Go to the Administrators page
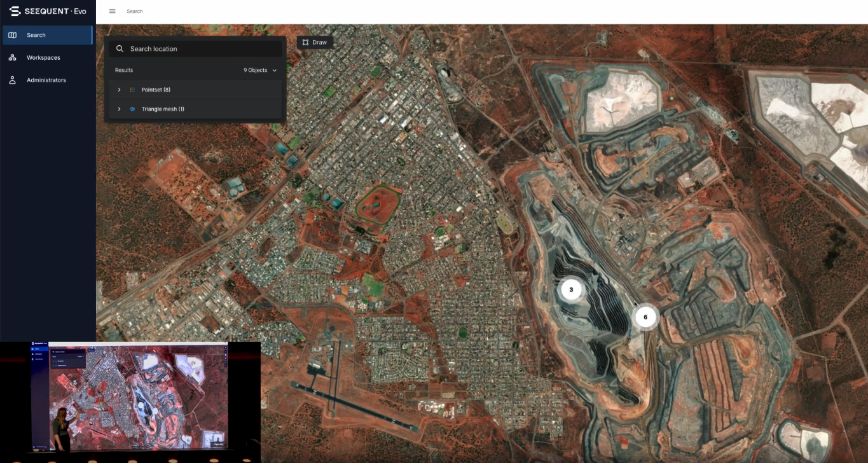This screenshot has width=868, height=463. [x=46, y=80]
